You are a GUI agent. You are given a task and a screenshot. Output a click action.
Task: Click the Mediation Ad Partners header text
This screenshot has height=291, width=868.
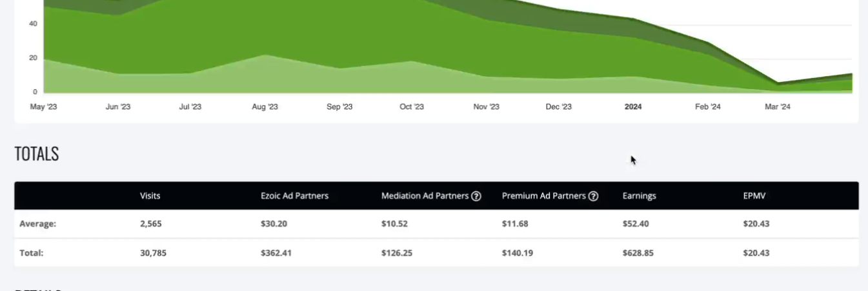click(x=425, y=196)
